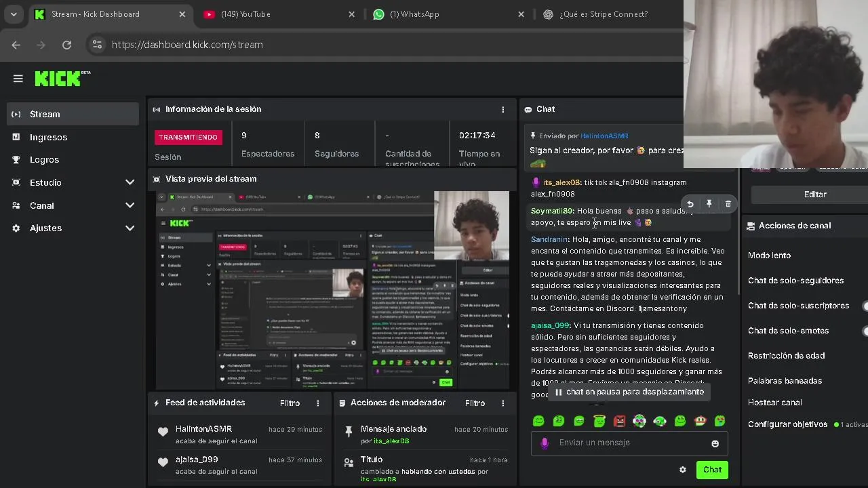Open the emoji picker in message box
This screenshot has height=488, width=868.
[715, 443]
